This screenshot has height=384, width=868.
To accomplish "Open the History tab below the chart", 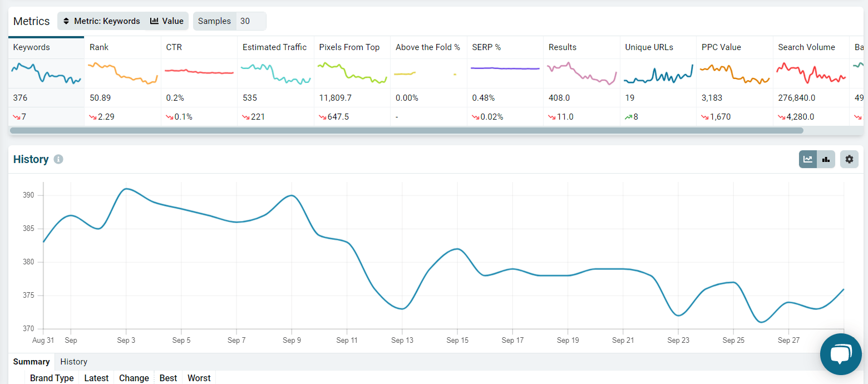I will 73,362.
